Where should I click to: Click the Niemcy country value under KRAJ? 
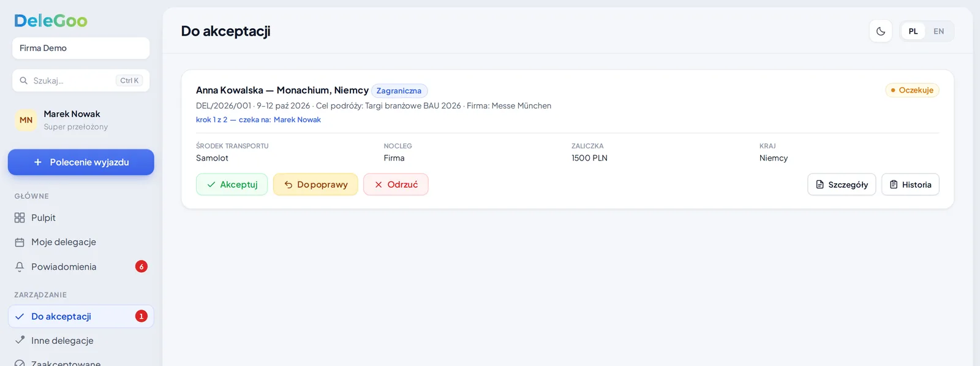(x=774, y=158)
